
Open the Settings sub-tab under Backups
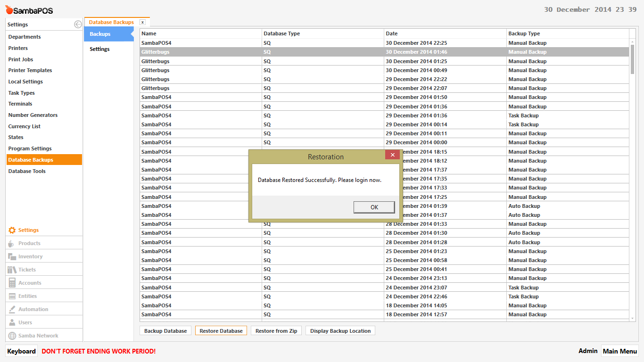point(99,49)
